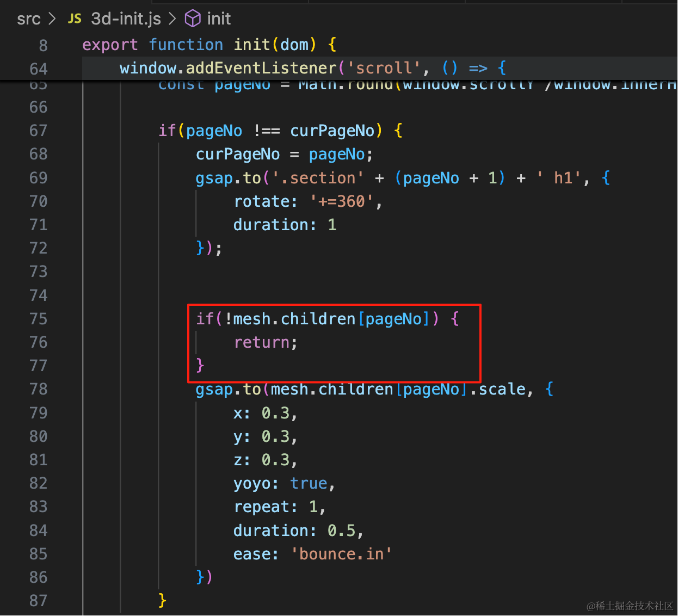Click the chevron after 3d-init.js breadcrumb
This screenshot has height=616, width=678.
pos(172,19)
